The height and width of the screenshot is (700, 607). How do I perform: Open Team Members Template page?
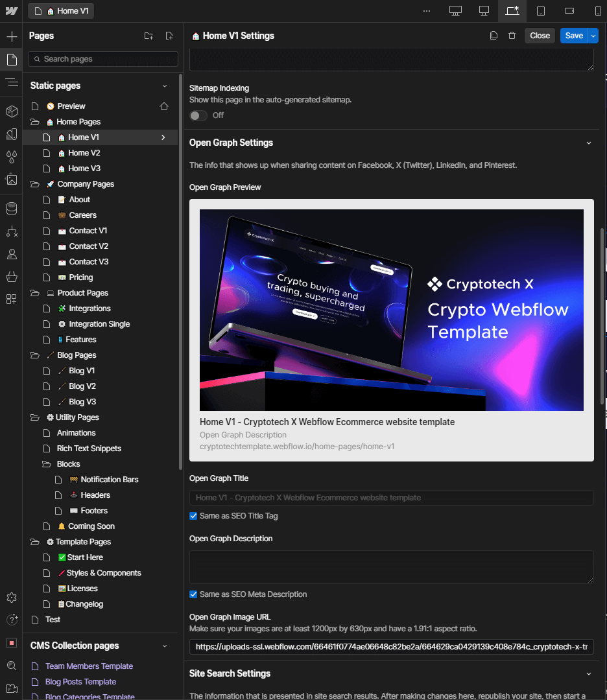tap(89, 666)
